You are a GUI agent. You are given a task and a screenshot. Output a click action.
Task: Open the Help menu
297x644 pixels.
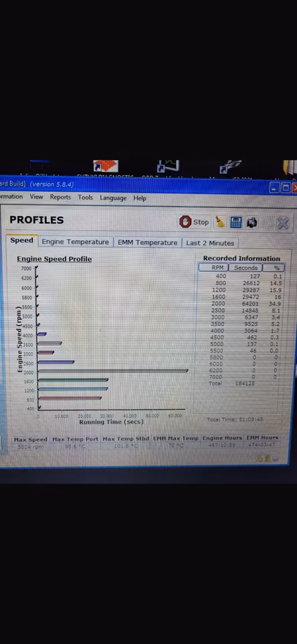pyautogui.click(x=140, y=198)
